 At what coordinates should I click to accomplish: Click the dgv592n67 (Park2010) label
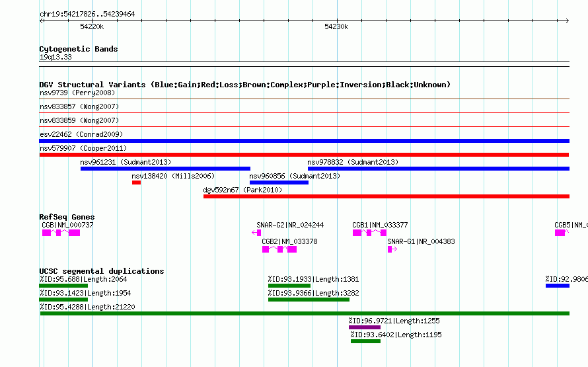click(242, 190)
